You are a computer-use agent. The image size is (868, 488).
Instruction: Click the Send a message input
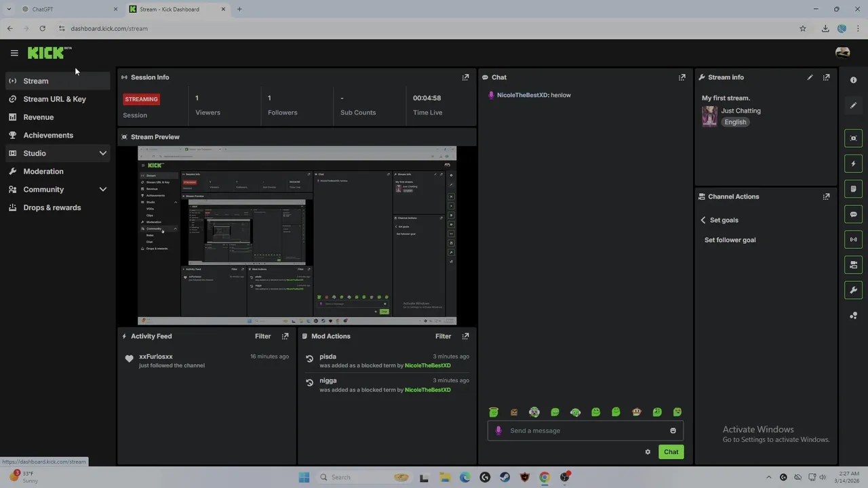[585, 430]
